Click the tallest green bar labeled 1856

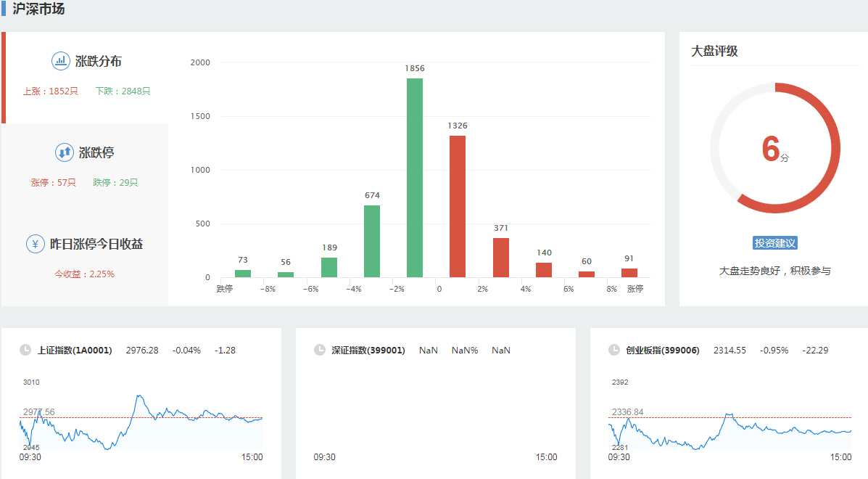tap(415, 178)
